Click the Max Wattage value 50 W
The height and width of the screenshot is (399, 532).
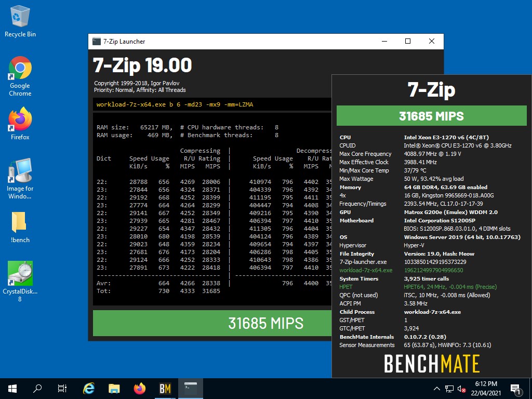pyautogui.click(x=434, y=179)
